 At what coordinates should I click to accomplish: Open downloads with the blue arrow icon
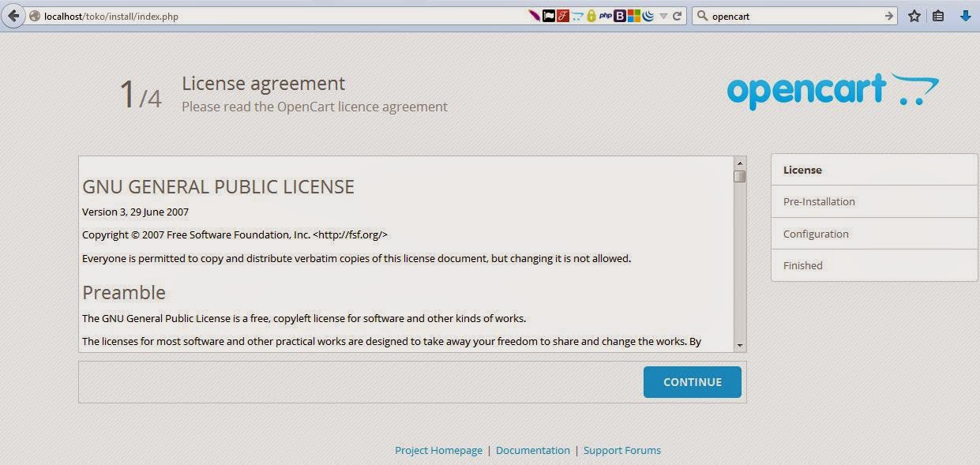pos(965,16)
